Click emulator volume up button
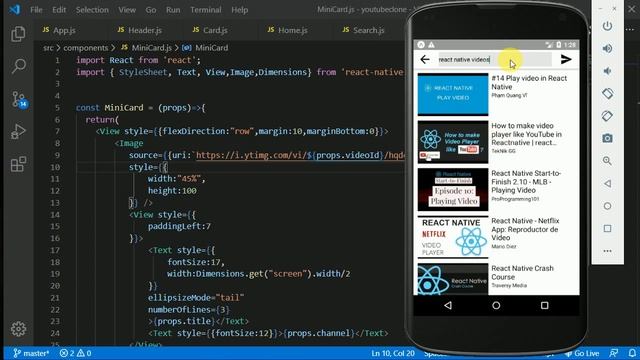Image resolution: width=640 pixels, height=360 pixels. pyautogui.click(x=607, y=49)
